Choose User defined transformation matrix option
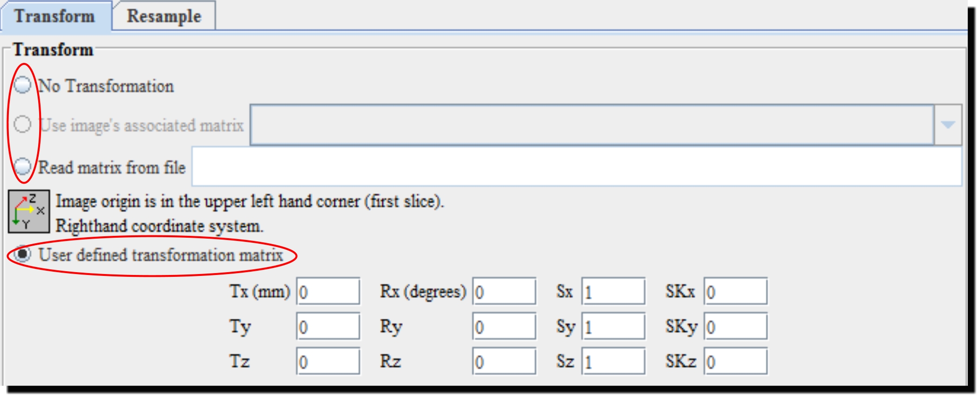Image resolution: width=980 pixels, height=398 pixels. point(22,254)
